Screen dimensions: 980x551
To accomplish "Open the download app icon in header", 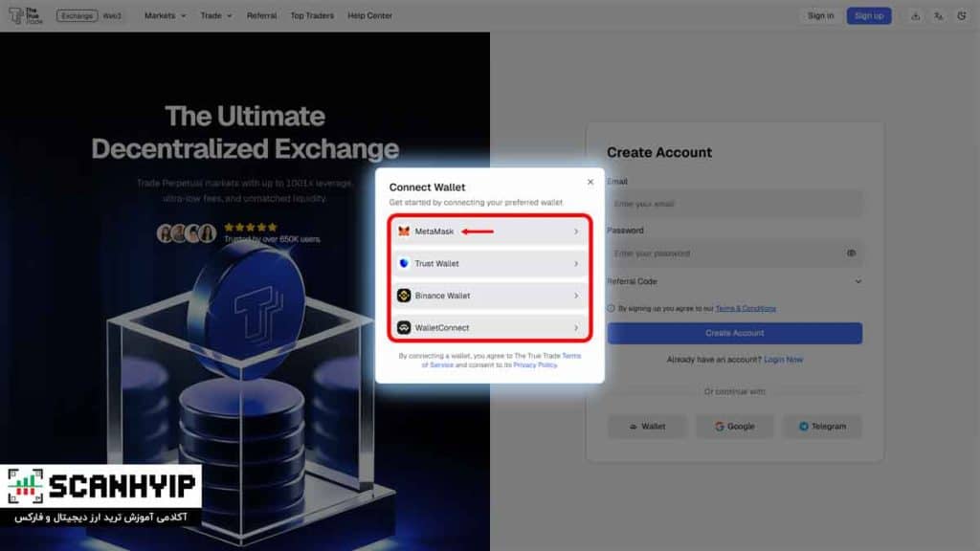I will click(915, 15).
